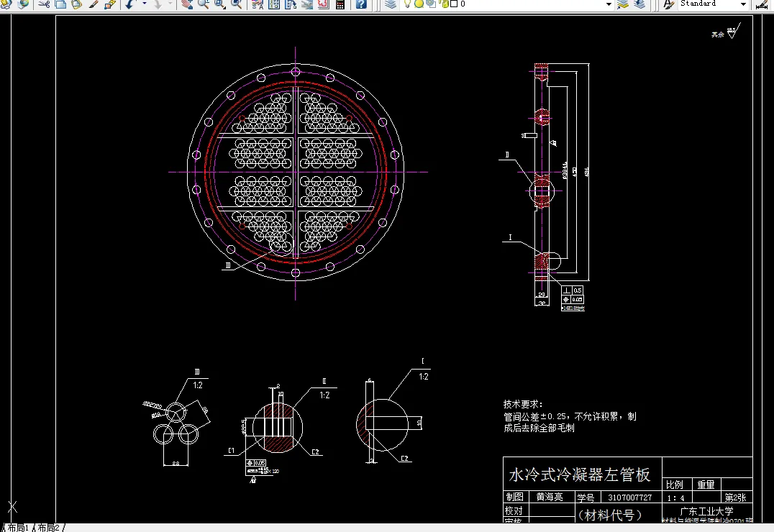
Task: Open the Dimension Style icon
Action: click(762, 4)
